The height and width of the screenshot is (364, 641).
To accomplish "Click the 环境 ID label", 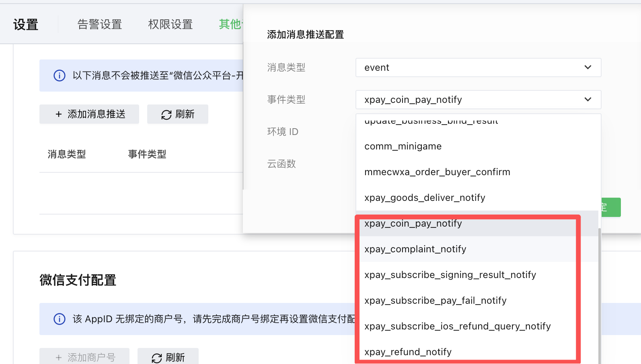I will coord(283,132).
